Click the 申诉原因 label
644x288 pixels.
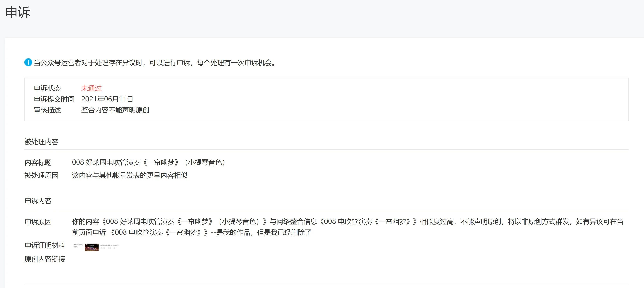38,222
